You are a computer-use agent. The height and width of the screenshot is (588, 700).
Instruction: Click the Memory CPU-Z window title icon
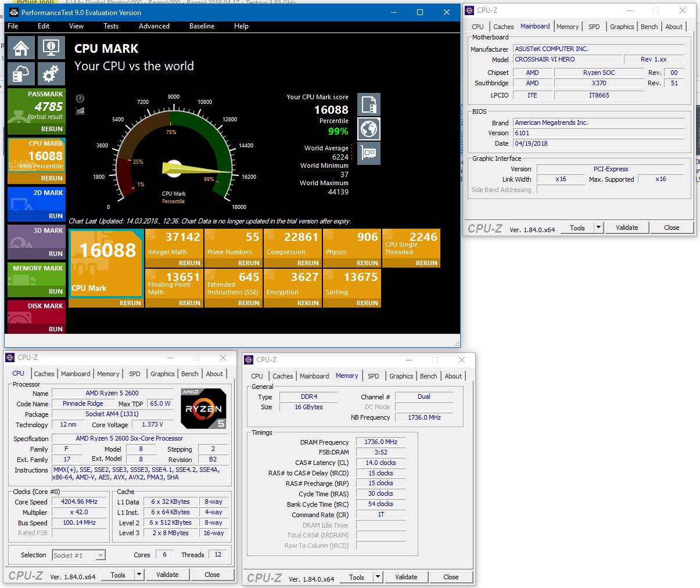[249, 360]
